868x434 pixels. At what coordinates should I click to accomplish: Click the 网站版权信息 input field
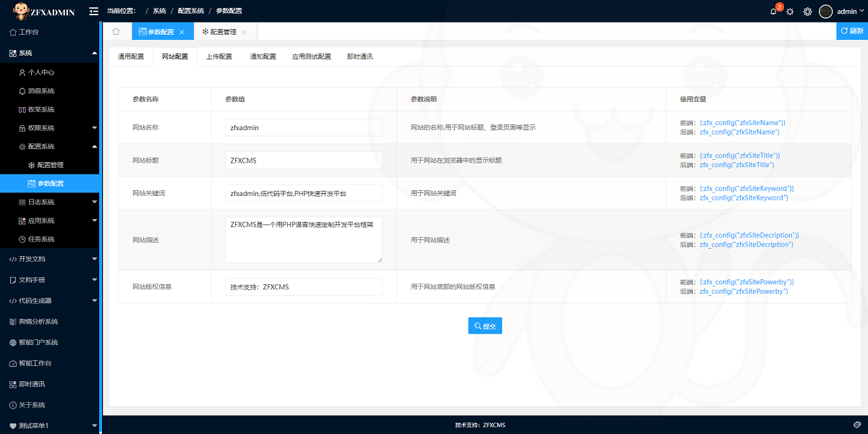(x=304, y=286)
